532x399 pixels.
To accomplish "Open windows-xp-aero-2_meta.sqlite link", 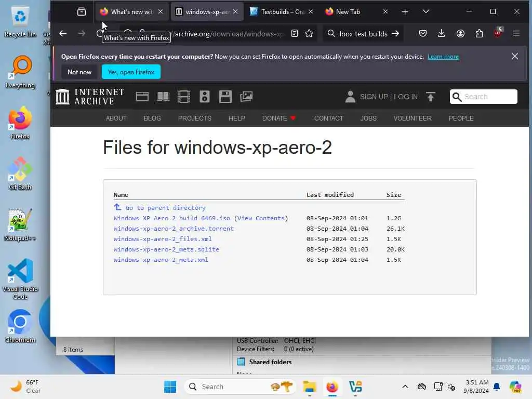I will (166, 249).
